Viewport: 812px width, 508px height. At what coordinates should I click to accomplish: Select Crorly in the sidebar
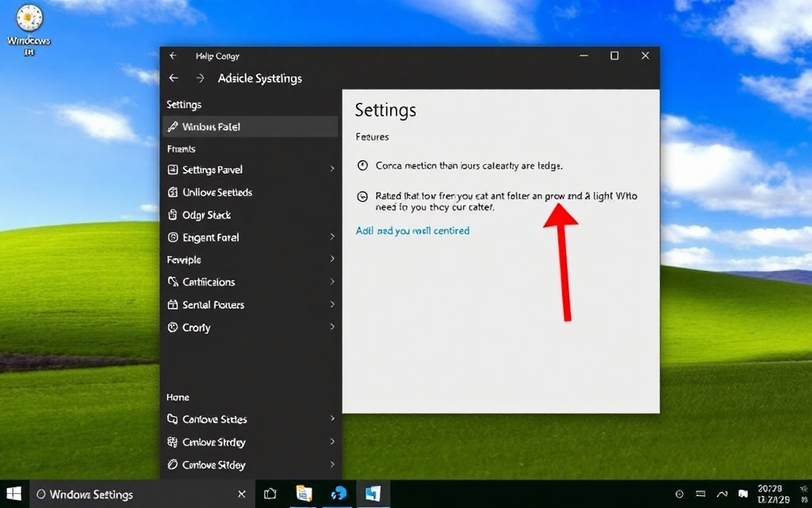pyautogui.click(x=250, y=328)
